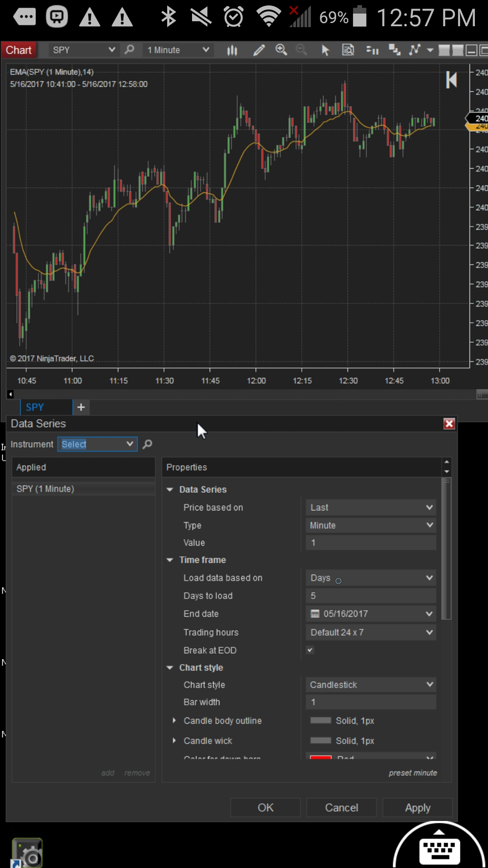Open the Price based on dropdown
Screen dimensions: 488x868
tap(371, 508)
